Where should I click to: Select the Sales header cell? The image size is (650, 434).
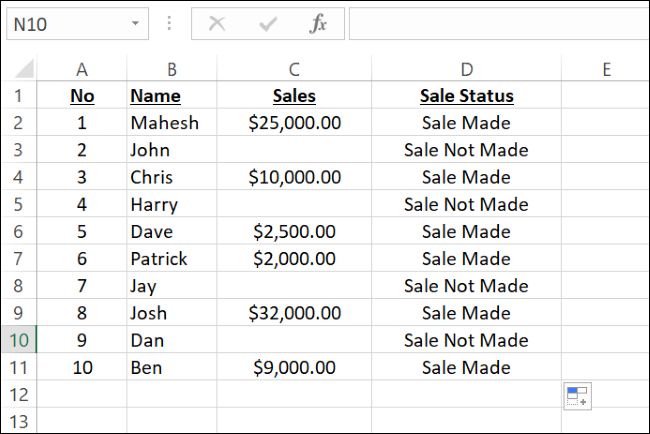click(294, 96)
